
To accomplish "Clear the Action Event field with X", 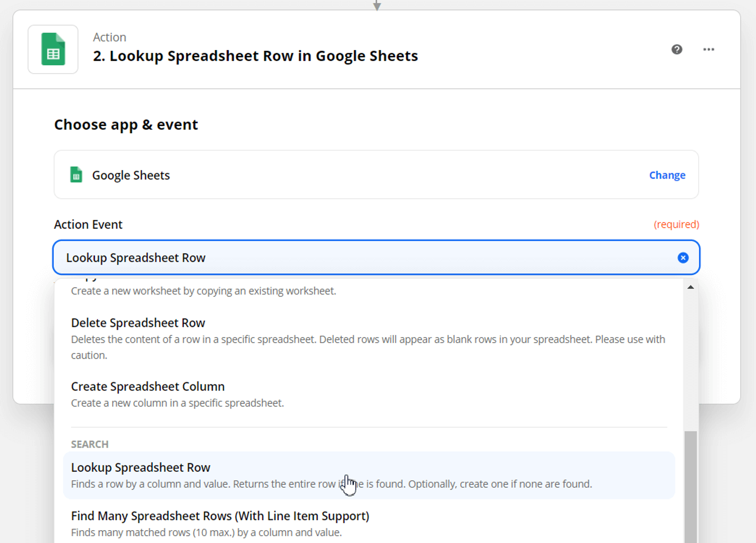I will click(x=683, y=258).
